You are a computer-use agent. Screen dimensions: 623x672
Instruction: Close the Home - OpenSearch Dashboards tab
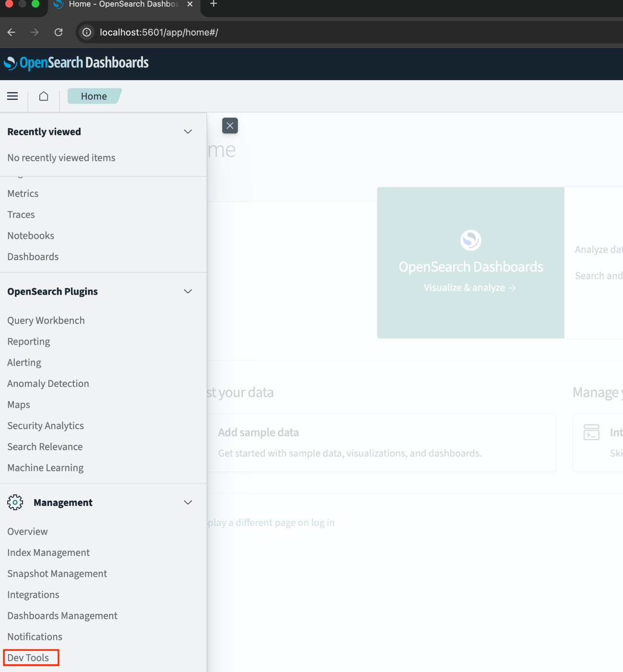pyautogui.click(x=190, y=4)
